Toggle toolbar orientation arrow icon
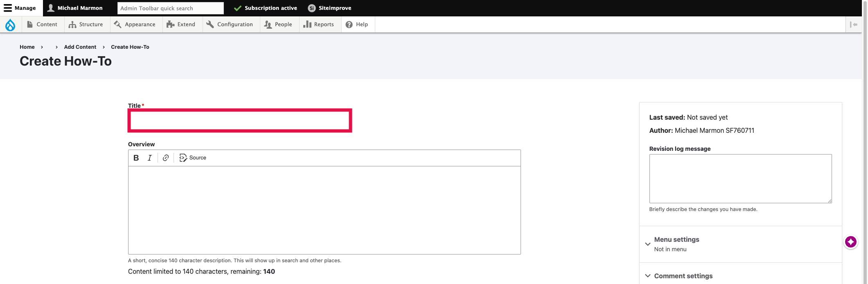 tap(854, 25)
